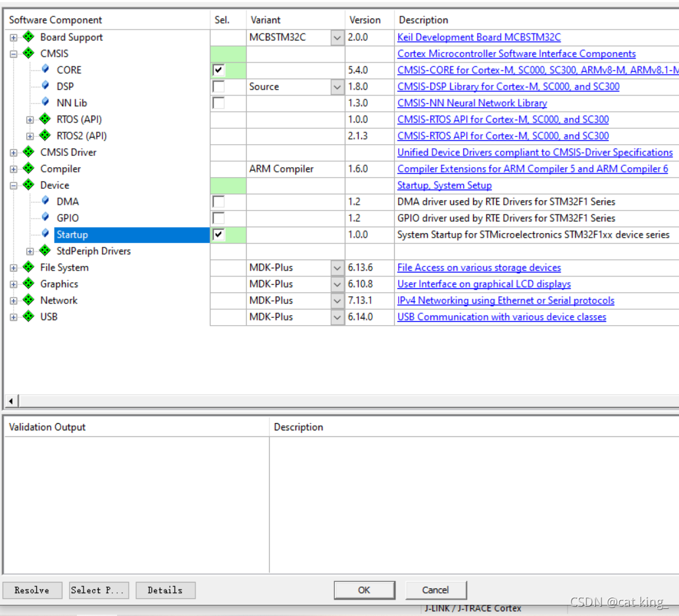
Task: Click the Cancel button
Action: click(x=436, y=590)
